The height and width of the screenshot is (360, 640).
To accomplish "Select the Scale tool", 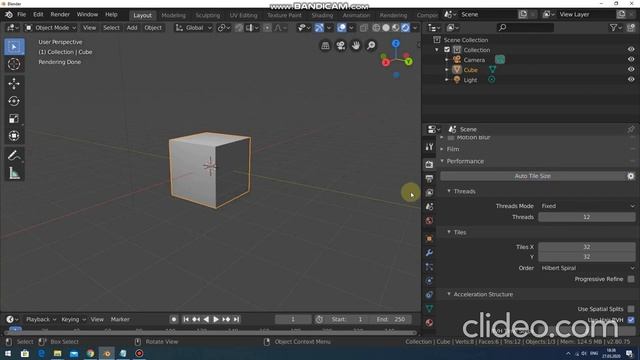I will tap(14, 118).
